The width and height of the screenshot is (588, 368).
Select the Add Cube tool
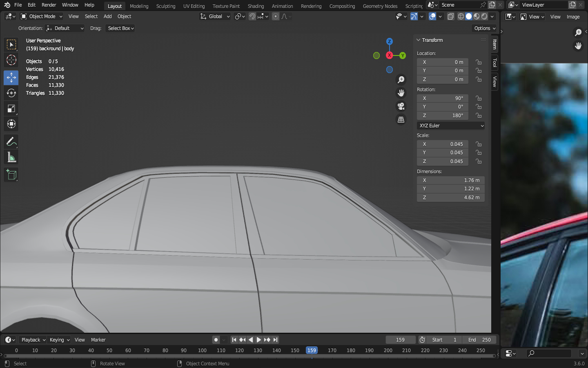pyautogui.click(x=11, y=175)
